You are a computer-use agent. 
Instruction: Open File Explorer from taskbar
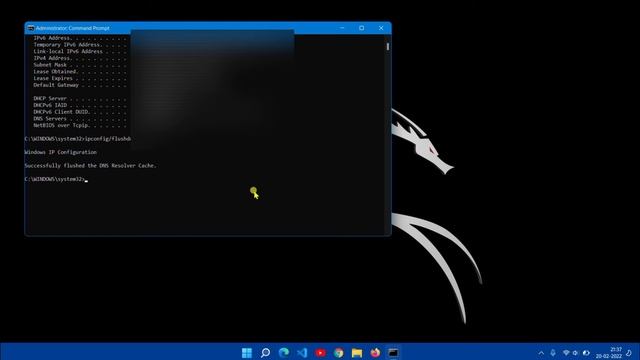357,353
